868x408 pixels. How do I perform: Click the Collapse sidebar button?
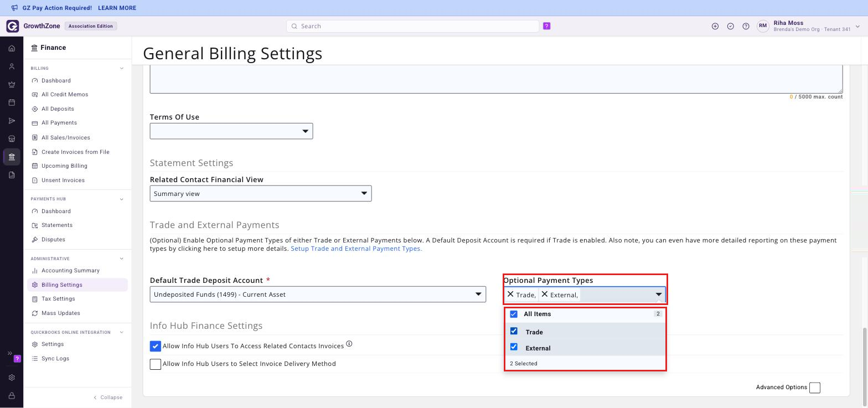(108, 397)
